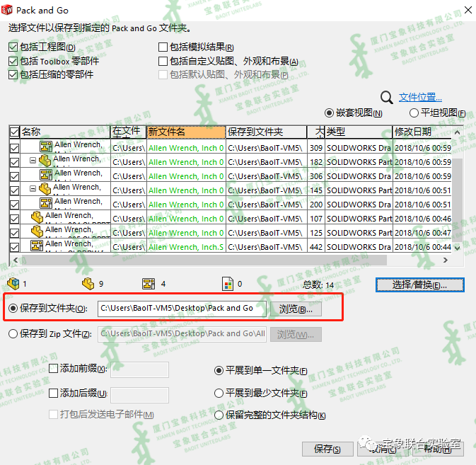Click the assembly count icon showing 1
Viewport: 476px width, 465px height.
13,284
